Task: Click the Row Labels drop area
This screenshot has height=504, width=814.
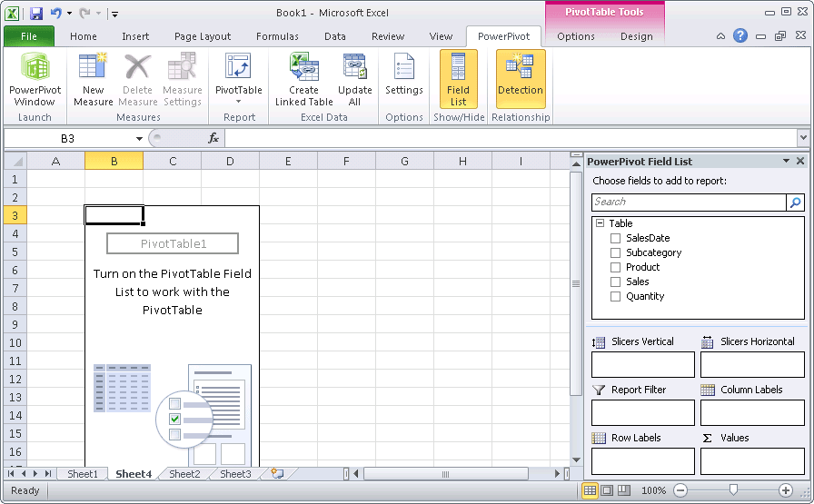Action: pyautogui.click(x=642, y=461)
